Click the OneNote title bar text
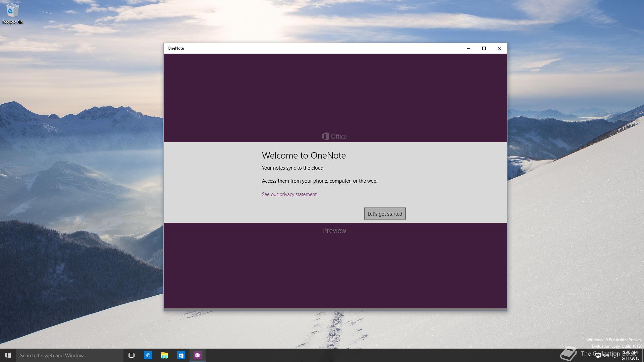 click(176, 48)
